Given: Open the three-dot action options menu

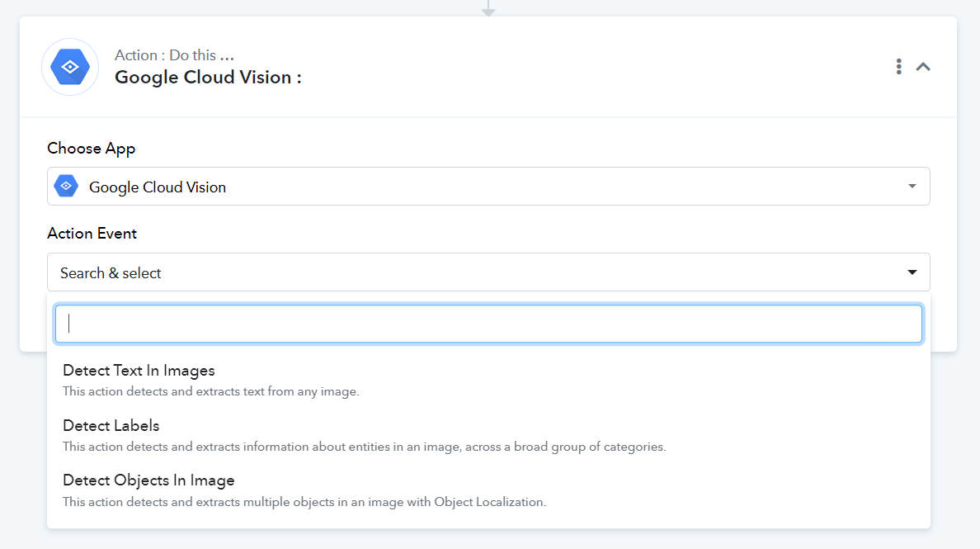Looking at the screenshot, I should [x=899, y=67].
